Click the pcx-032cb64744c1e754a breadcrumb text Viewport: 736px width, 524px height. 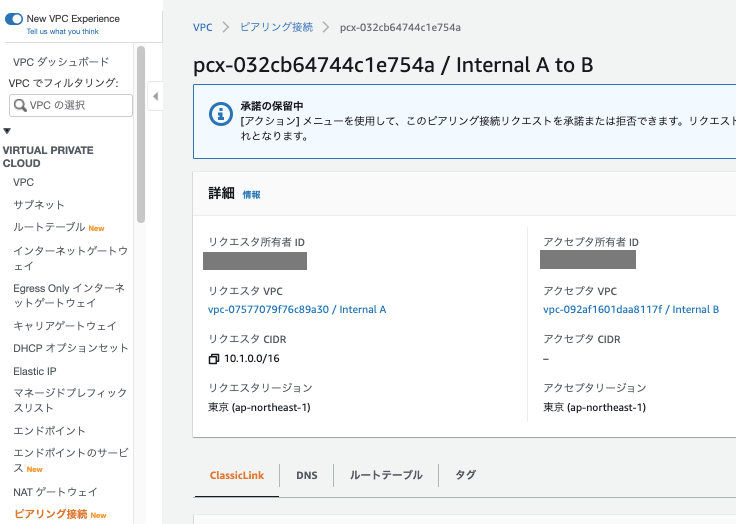coord(400,28)
